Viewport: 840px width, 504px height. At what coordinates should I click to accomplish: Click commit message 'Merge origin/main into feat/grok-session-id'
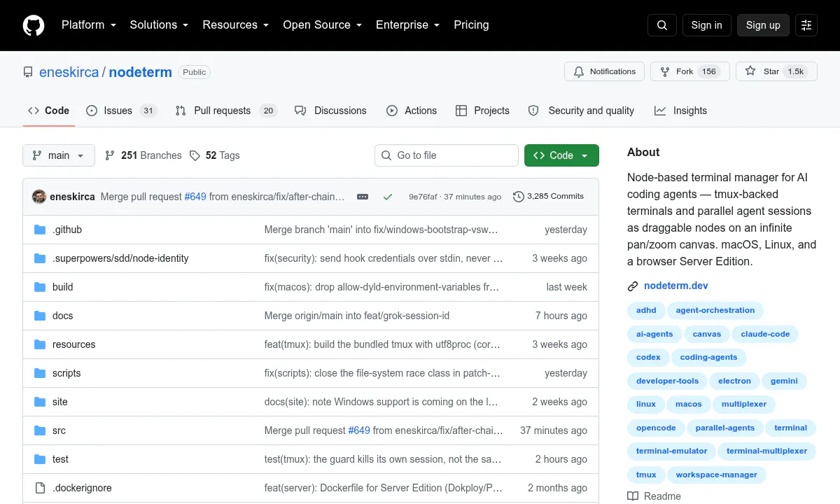pos(357,316)
